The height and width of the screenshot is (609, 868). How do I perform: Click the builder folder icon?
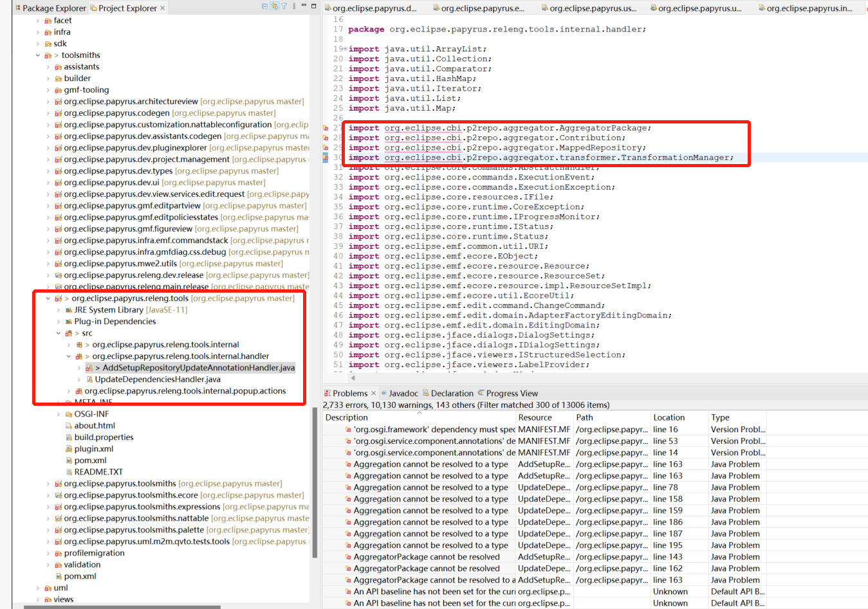(59, 78)
